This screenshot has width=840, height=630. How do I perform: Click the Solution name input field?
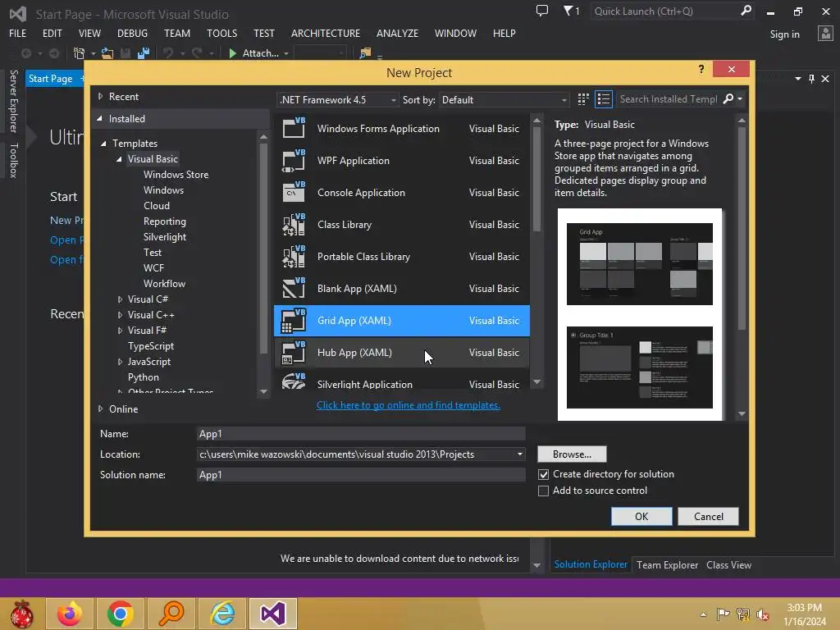coord(361,475)
